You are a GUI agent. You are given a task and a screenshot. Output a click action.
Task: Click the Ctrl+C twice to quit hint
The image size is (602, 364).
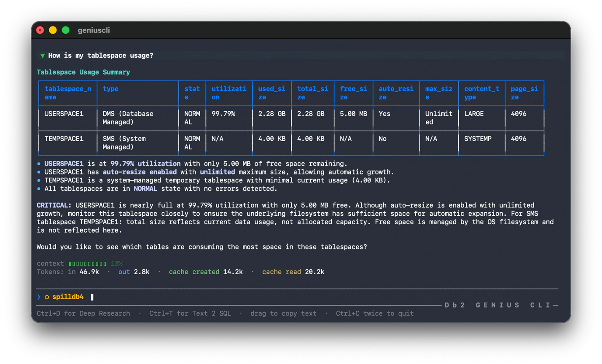(375, 313)
